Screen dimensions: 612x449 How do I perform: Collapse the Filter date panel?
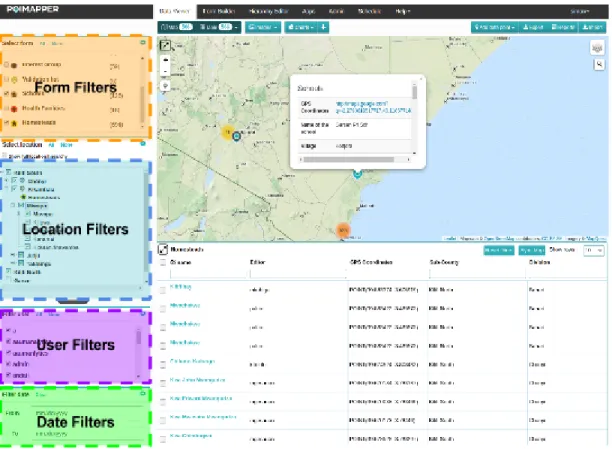pos(143,393)
